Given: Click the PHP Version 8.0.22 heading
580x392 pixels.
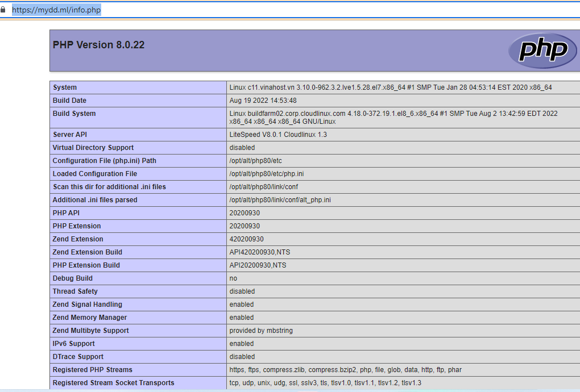Looking at the screenshot, I should (98, 45).
